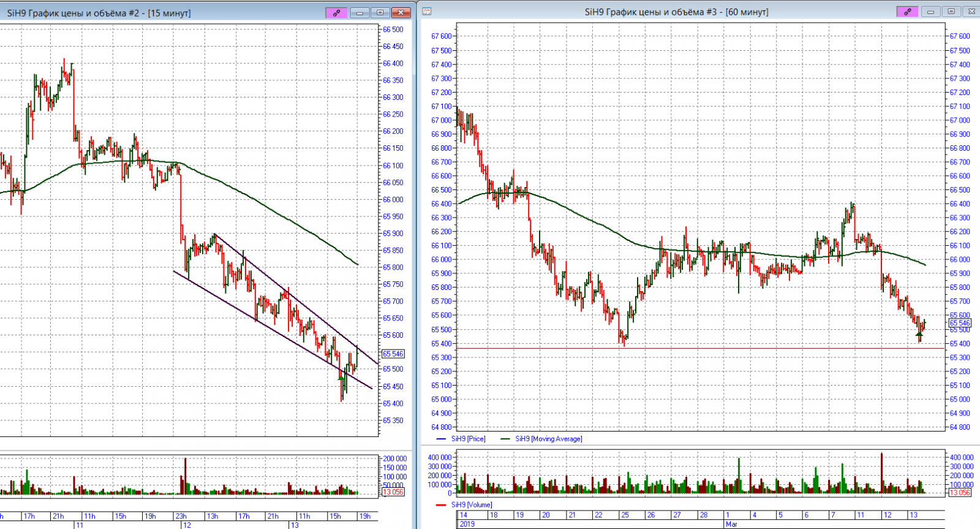
Task: Select the SiH9 [Price] legend entry
Action: coord(468,439)
